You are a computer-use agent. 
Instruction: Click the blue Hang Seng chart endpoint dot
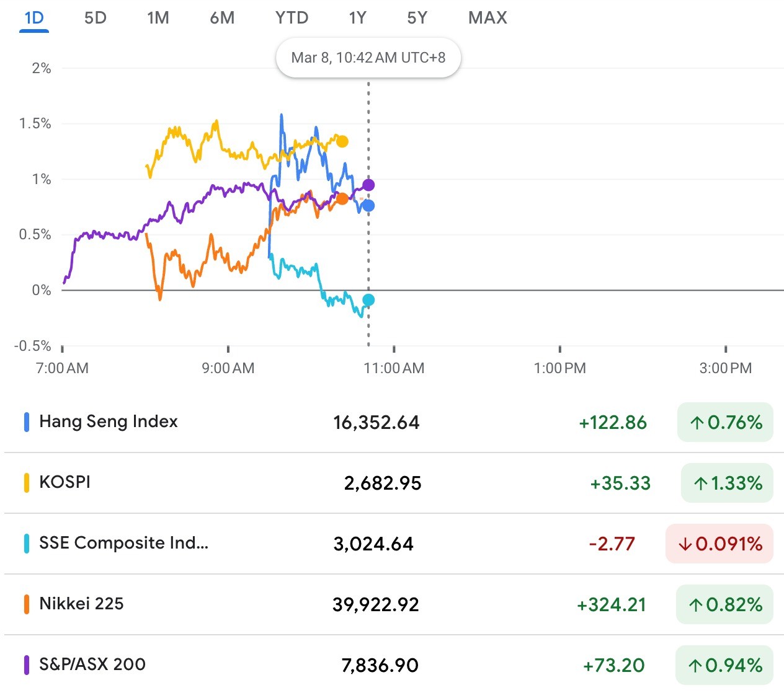coord(368,206)
